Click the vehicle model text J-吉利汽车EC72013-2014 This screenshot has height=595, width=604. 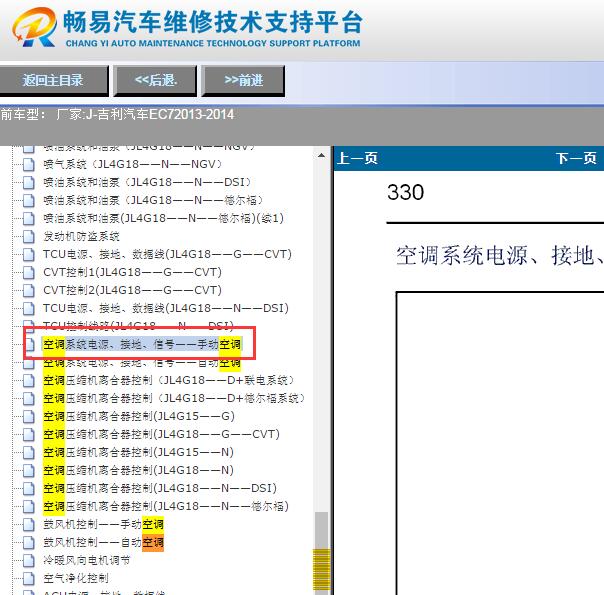pos(160,114)
